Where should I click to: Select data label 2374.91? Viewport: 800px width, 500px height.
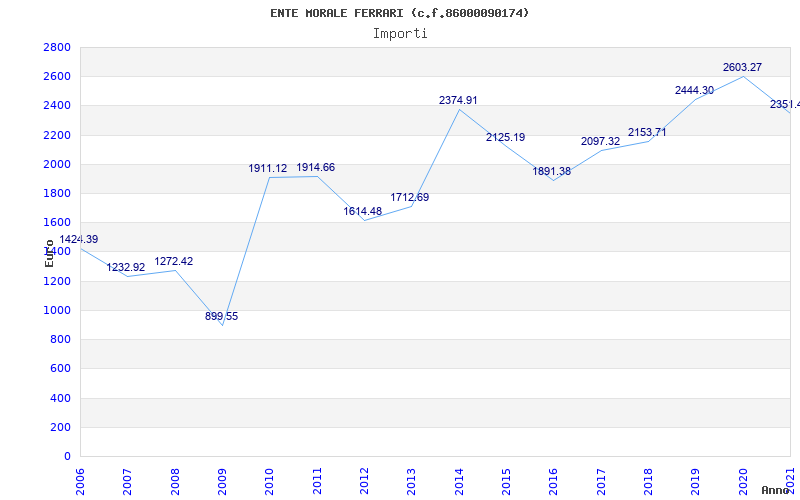point(458,101)
